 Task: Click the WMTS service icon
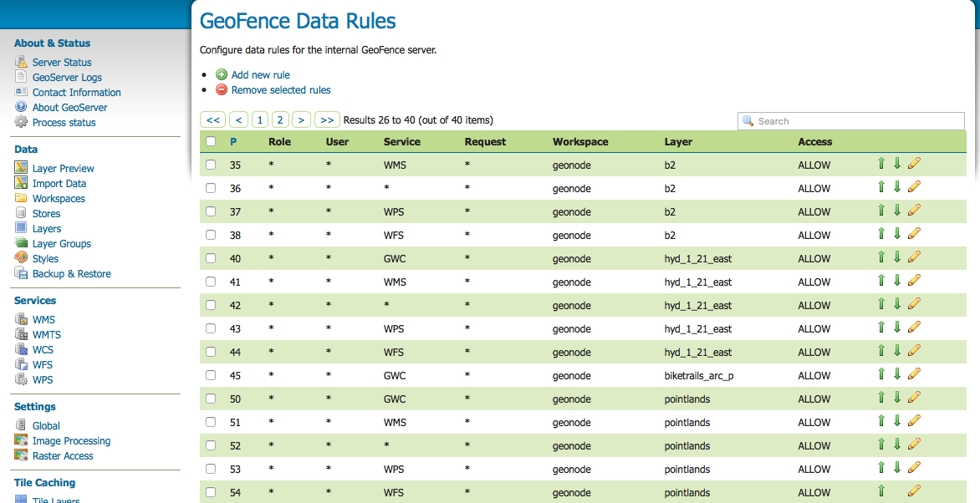21,334
